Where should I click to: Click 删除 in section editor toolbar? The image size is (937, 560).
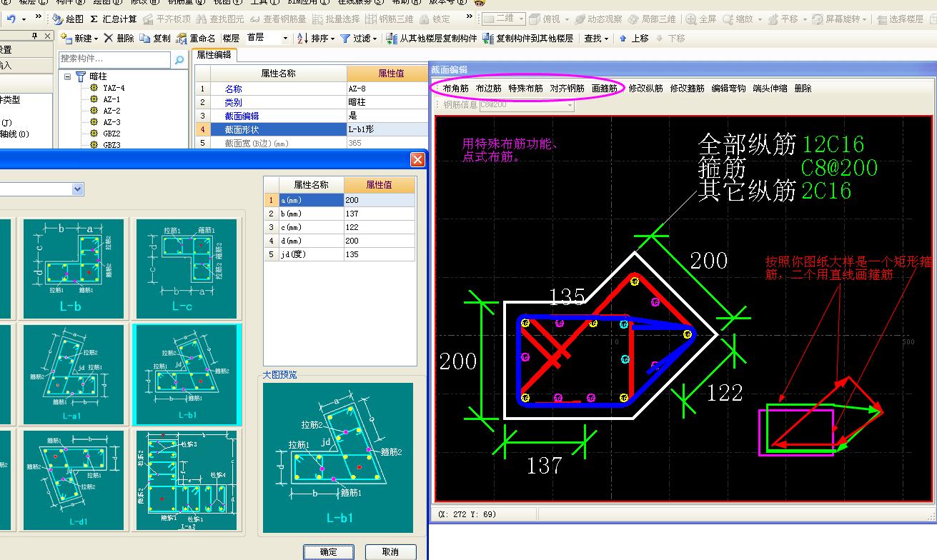point(803,89)
